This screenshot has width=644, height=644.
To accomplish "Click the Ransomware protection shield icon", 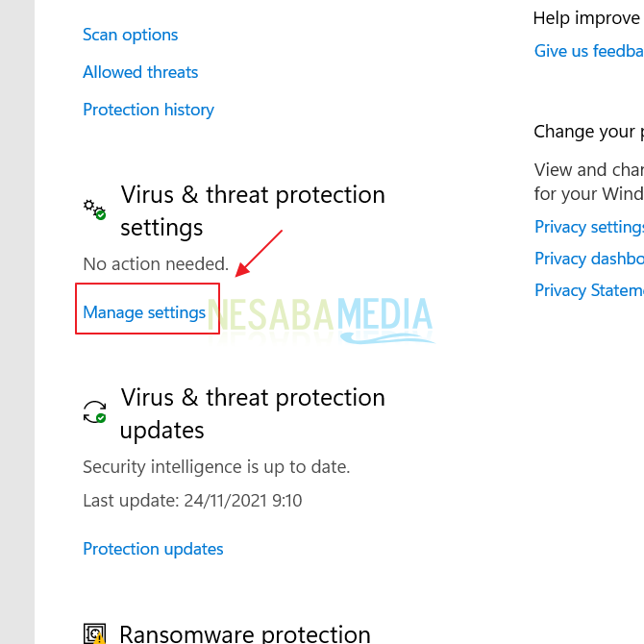I will click(x=94, y=633).
